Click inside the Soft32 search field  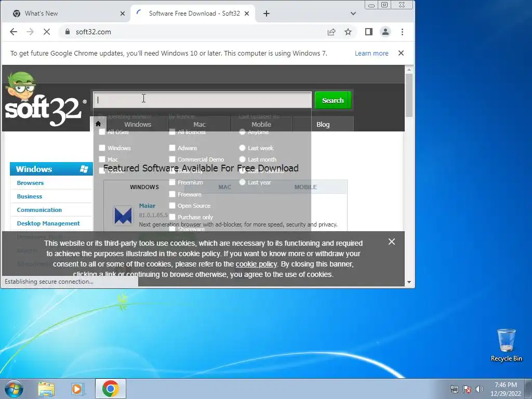point(202,100)
